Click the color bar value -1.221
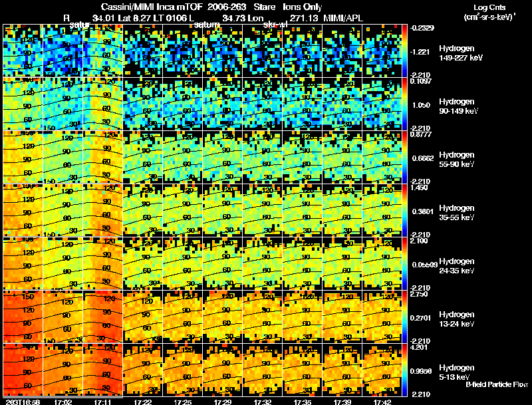Viewport: 532px width, 405px height. [420, 52]
